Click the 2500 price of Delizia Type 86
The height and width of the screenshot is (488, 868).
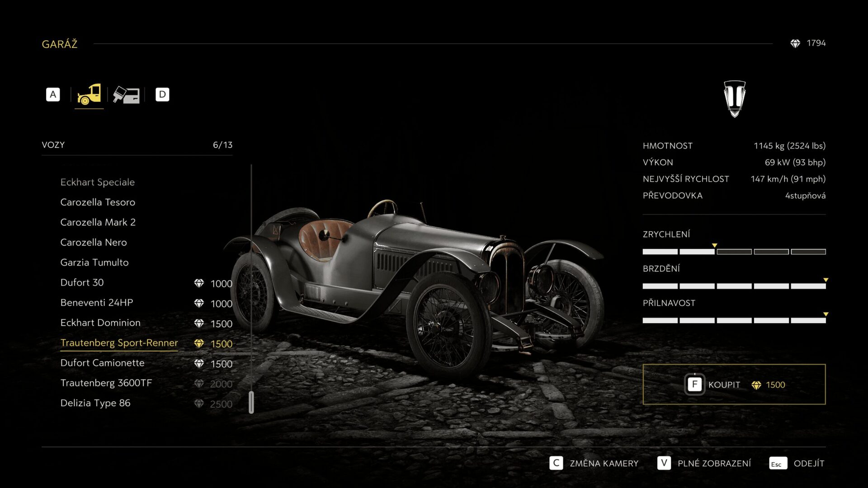coord(221,404)
